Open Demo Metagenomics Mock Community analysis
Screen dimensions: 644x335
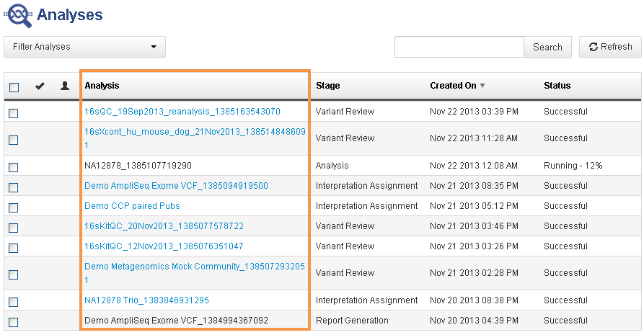point(195,267)
